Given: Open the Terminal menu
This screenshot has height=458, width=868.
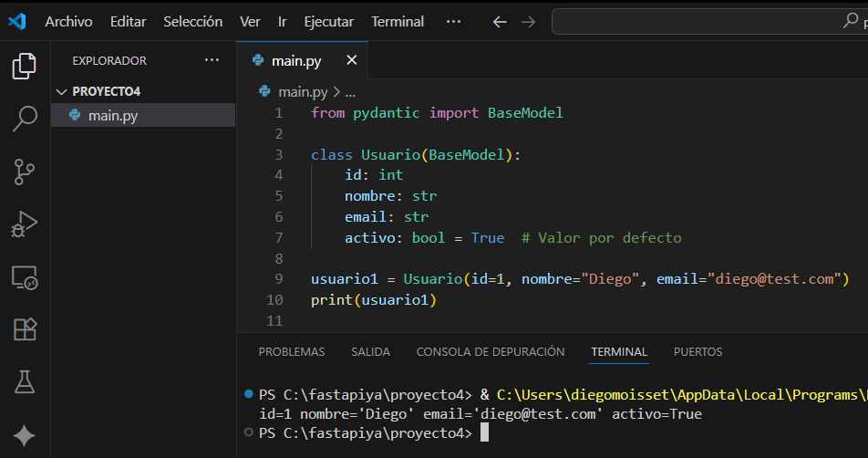Looking at the screenshot, I should point(398,22).
